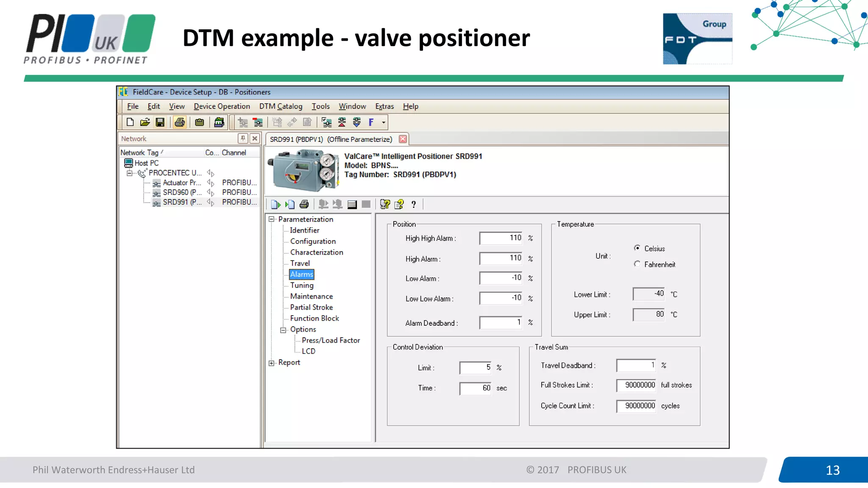This screenshot has height=488, width=868.
Task: Click the remove device icon with red mark
Action: point(258,122)
